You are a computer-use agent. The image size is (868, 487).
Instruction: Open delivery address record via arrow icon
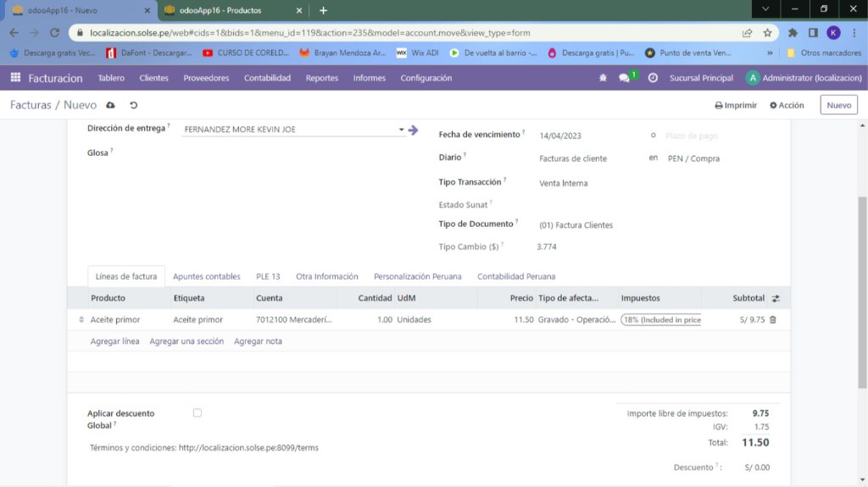click(x=413, y=130)
